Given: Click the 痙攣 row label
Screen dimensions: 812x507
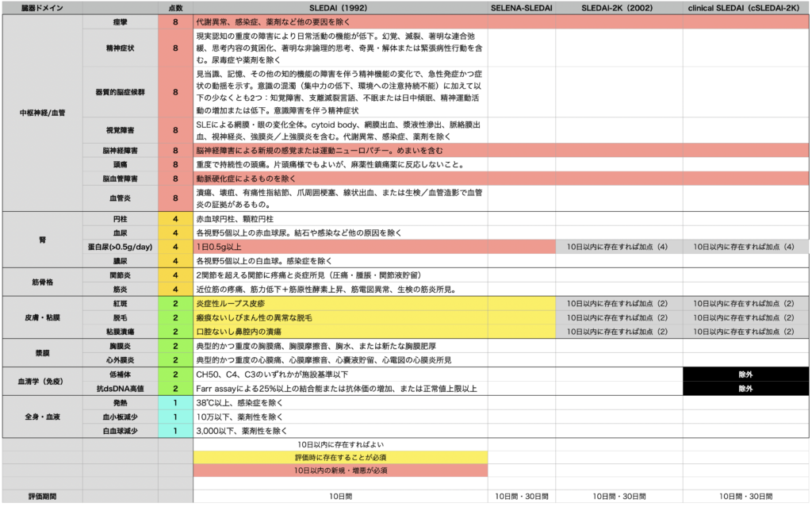Looking at the screenshot, I should 120,22.
